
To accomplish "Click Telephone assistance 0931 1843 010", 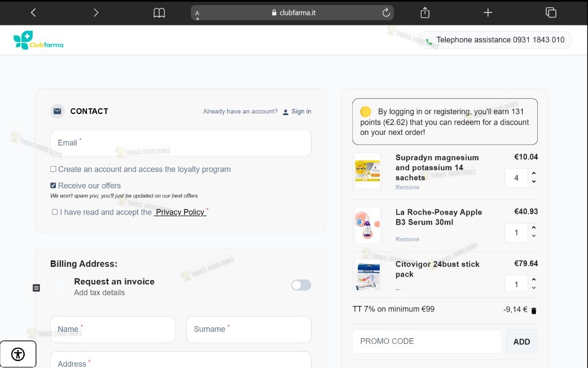I will (500, 40).
